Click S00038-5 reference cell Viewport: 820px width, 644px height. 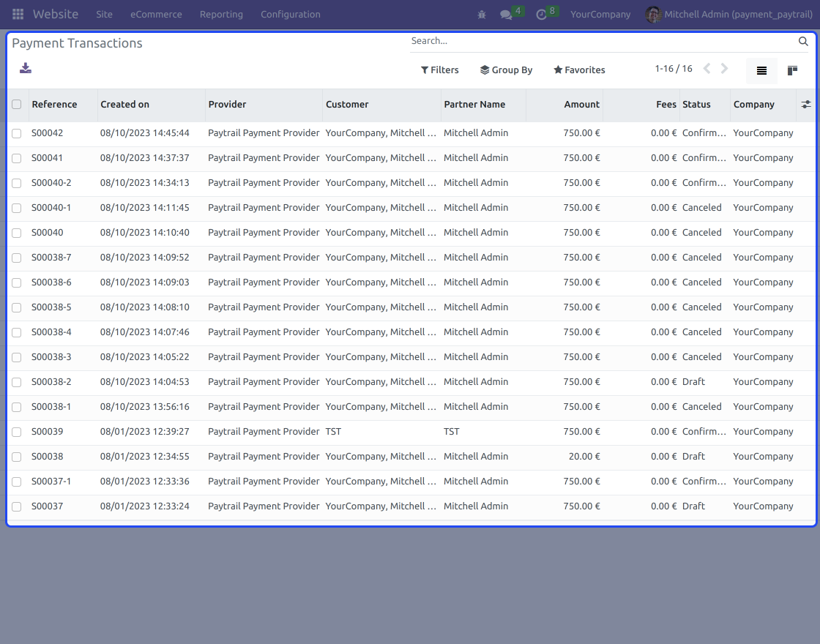tap(51, 307)
